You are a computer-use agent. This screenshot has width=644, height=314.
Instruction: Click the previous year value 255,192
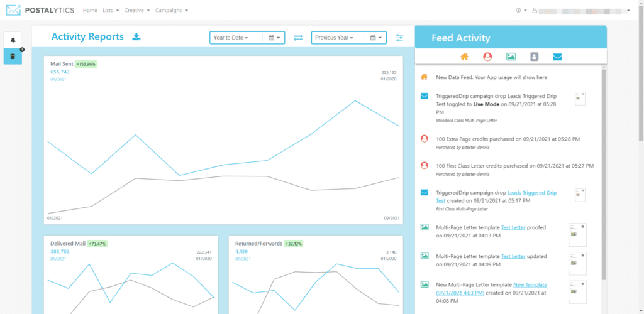click(389, 72)
